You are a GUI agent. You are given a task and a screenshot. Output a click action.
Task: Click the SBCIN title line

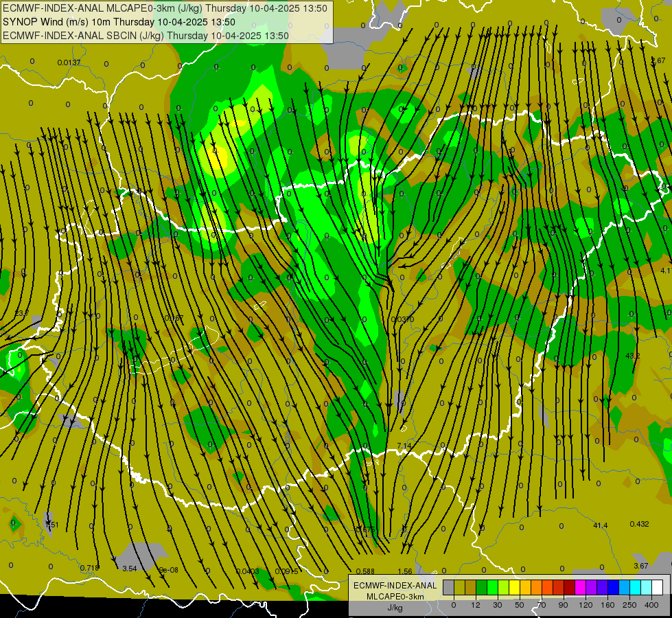(x=146, y=36)
